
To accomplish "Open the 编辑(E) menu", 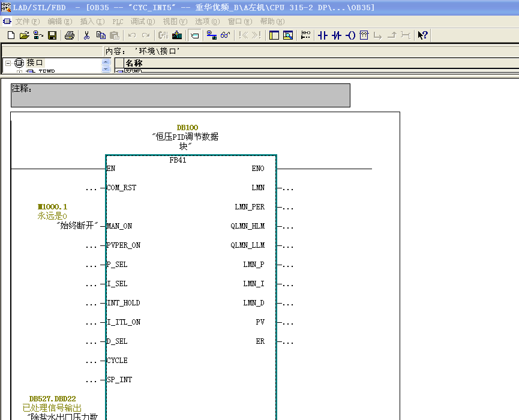I will click(60, 22).
